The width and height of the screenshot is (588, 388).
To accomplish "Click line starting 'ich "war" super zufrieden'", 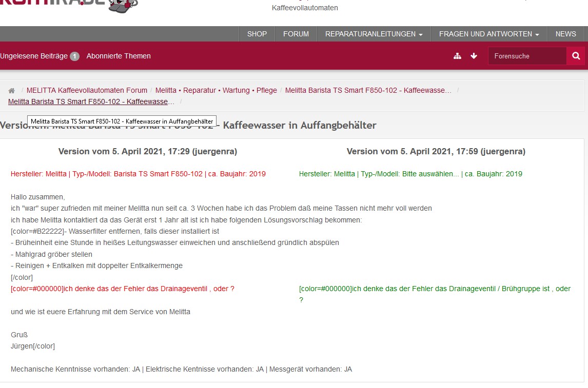I will [x=221, y=208].
